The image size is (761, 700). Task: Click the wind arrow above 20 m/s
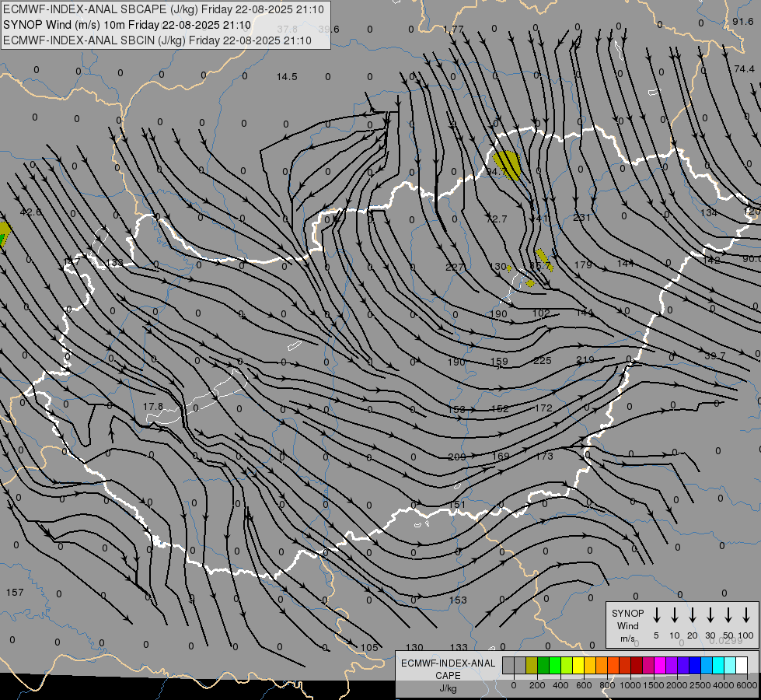692,614
